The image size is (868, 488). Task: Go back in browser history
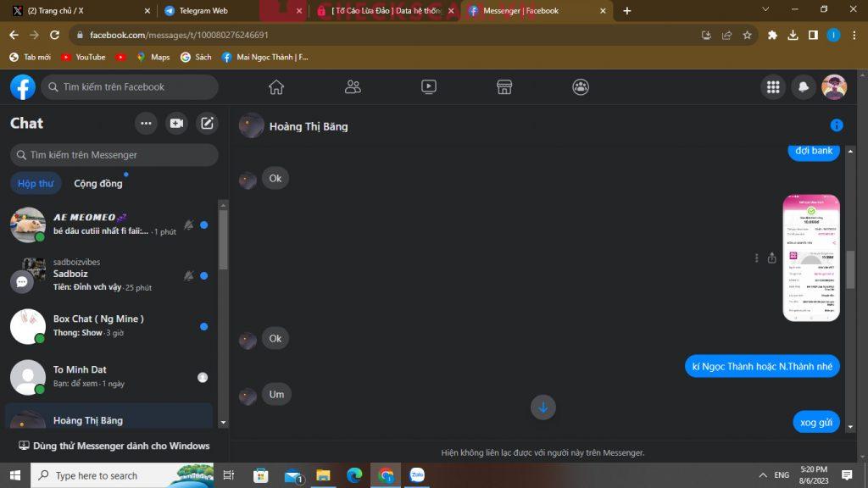point(14,35)
